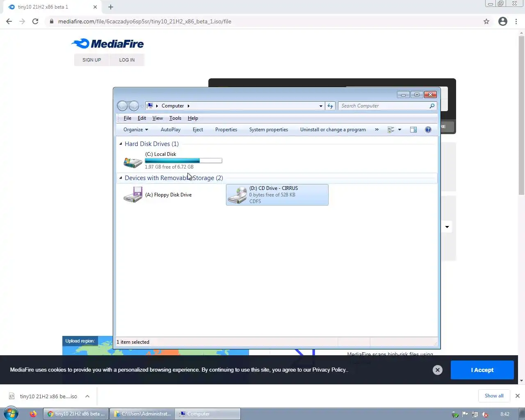Screen dimensions: 525x420
Task: Select the (C:) Local Disk drive icon
Action: click(x=133, y=162)
